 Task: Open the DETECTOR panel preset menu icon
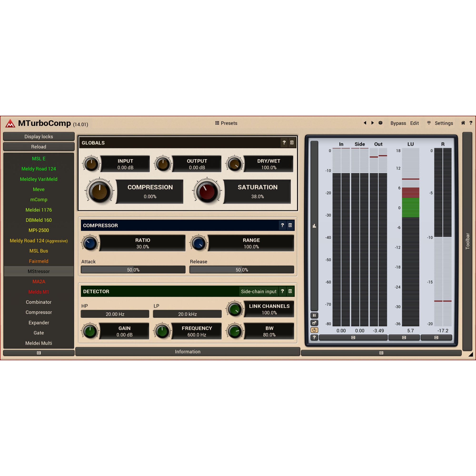coord(290,291)
